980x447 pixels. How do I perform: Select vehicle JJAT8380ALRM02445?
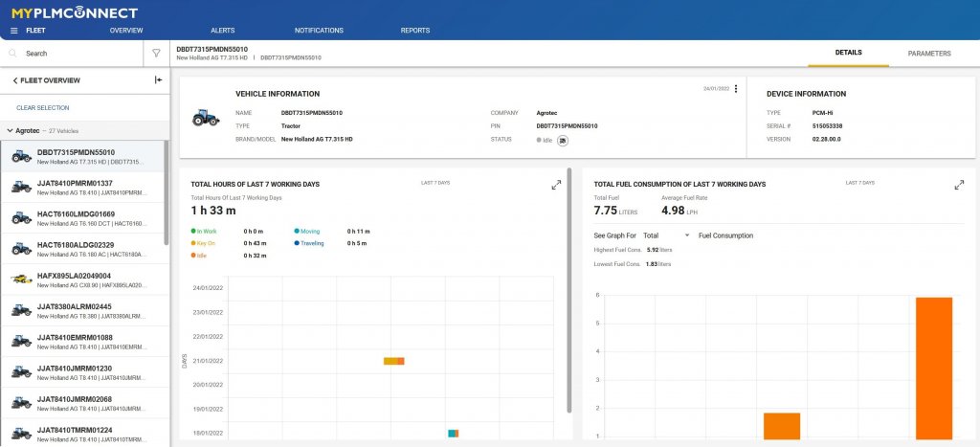tap(82, 311)
